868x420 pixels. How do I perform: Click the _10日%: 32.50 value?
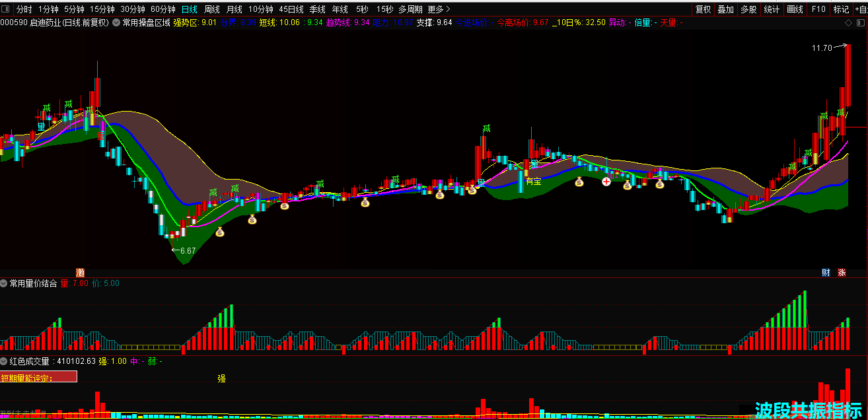pos(579,22)
